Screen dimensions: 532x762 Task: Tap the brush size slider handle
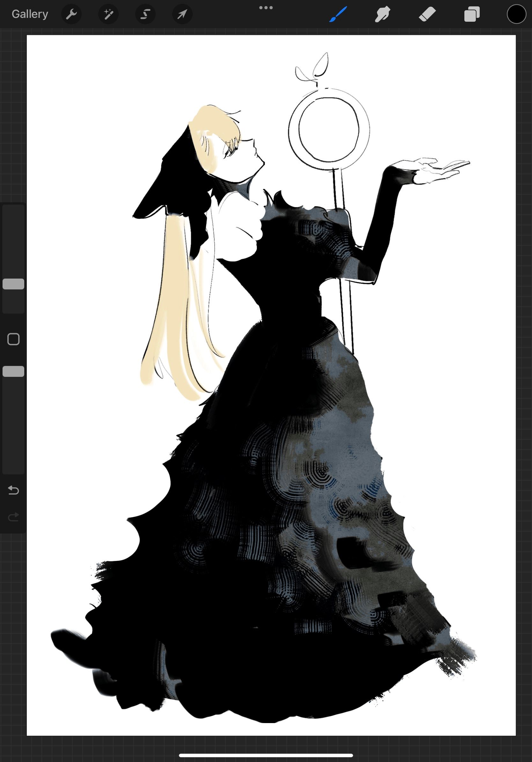coord(13,284)
